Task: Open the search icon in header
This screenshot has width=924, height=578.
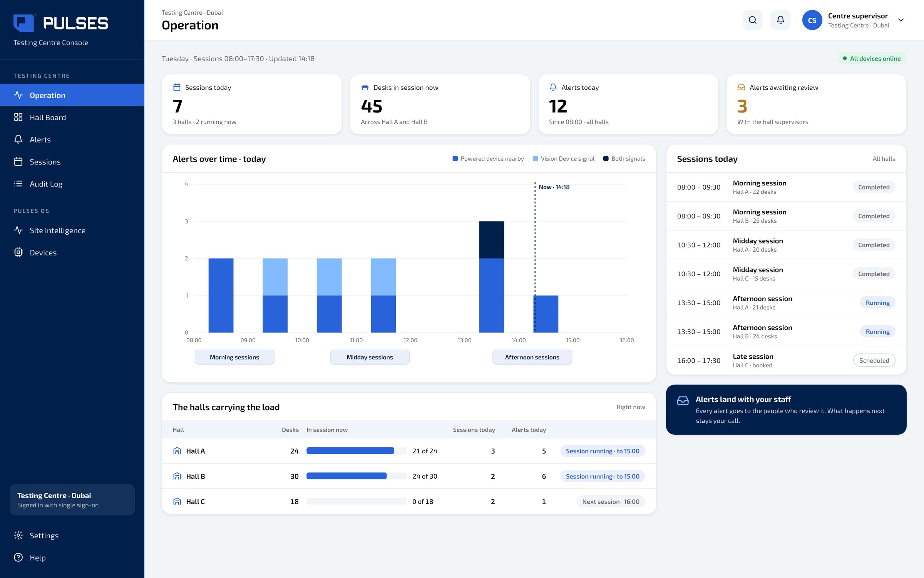Action: [x=752, y=20]
